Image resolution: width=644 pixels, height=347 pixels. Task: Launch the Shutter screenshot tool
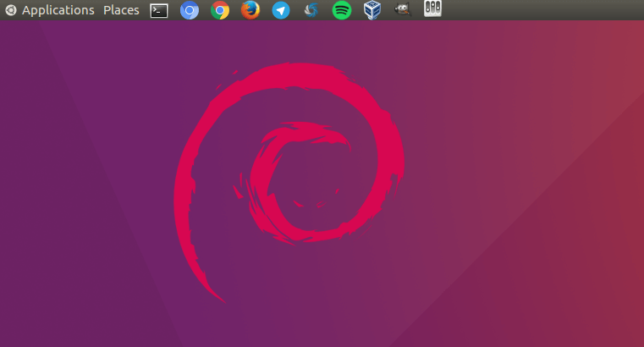(311, 10)
